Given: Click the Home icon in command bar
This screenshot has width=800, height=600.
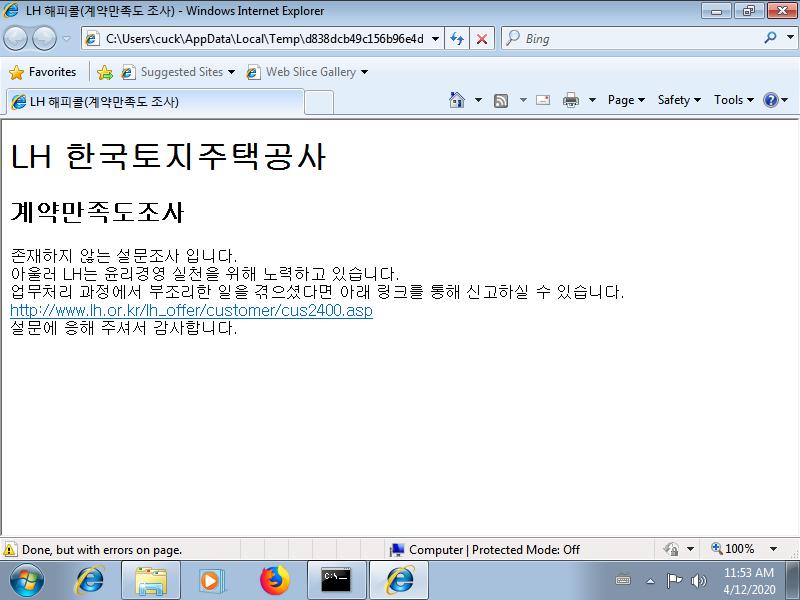Looking at the screenshot, I should [457, 100].
